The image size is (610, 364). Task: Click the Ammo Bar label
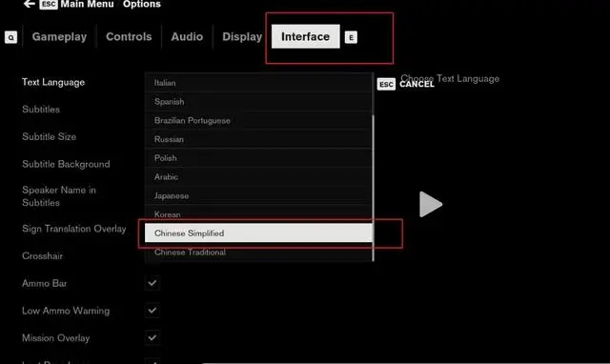coord(45,283)
